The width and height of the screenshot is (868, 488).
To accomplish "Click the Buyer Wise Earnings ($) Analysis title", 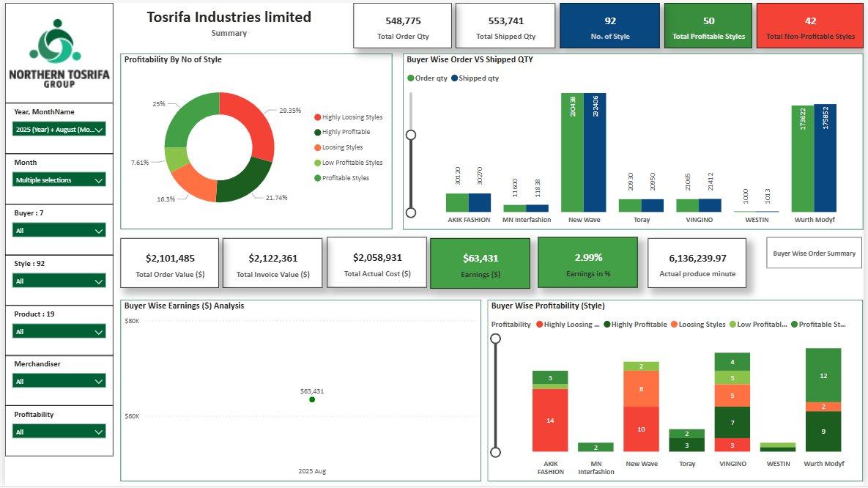I will [184, 306].
